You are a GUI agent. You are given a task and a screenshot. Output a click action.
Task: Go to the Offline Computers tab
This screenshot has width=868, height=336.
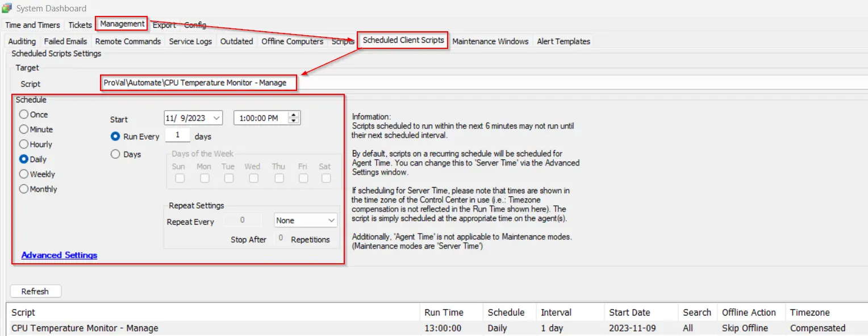pos(292,42)
